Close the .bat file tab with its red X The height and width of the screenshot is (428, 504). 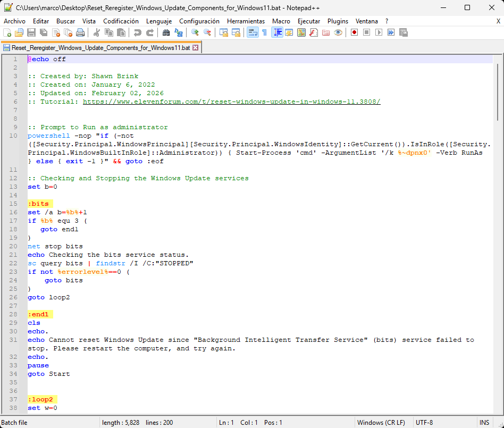(196, 48)
